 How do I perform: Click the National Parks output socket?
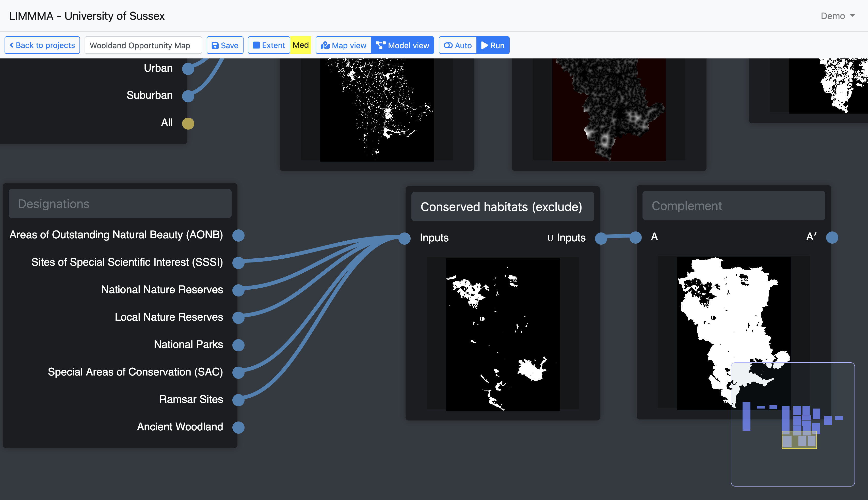(238, 345)
